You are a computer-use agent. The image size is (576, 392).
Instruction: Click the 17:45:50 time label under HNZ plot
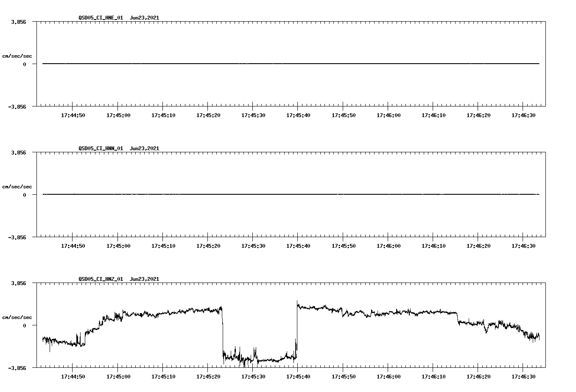pos(344,376)
